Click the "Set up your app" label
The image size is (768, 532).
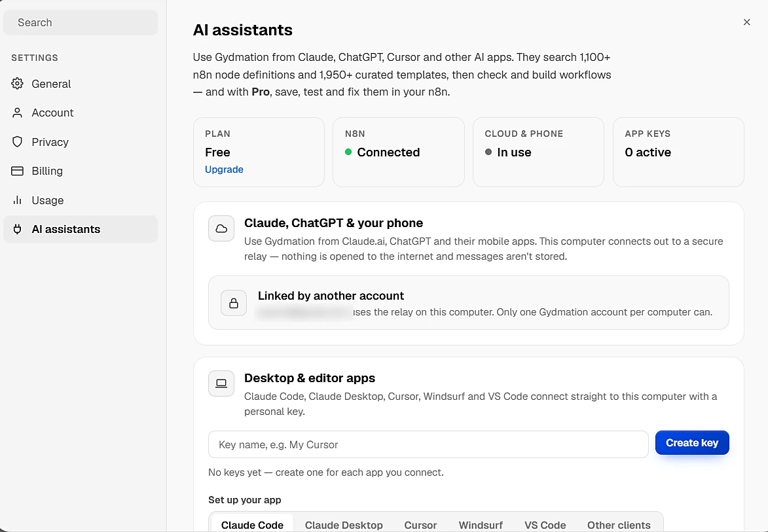[244, 500]
